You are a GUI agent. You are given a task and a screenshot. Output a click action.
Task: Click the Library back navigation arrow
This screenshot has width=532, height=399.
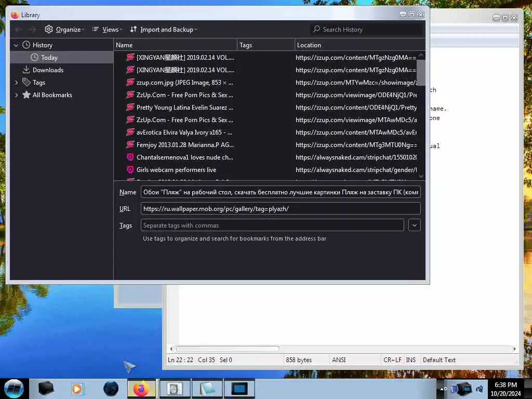18,30
